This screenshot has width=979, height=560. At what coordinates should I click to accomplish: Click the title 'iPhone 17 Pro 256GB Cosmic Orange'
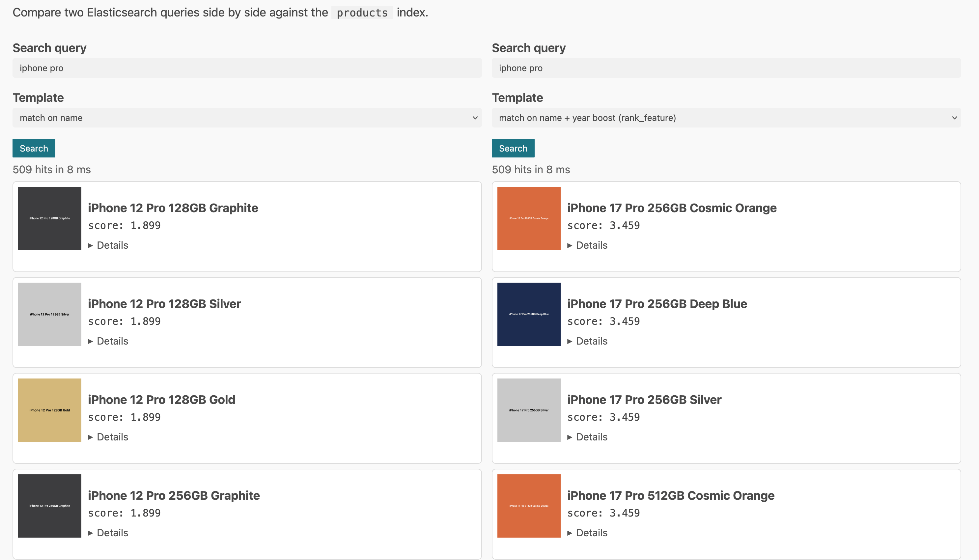coord(672,208)
